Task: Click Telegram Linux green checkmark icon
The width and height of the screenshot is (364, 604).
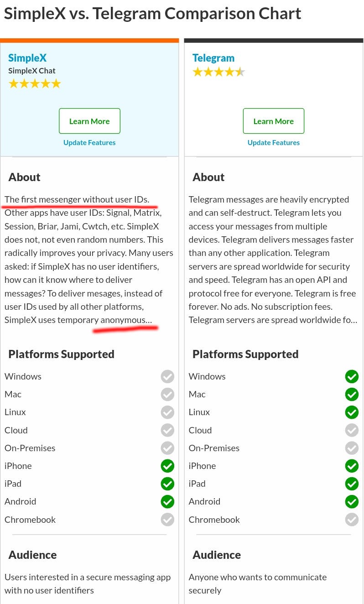Action: tap(352, 412)
